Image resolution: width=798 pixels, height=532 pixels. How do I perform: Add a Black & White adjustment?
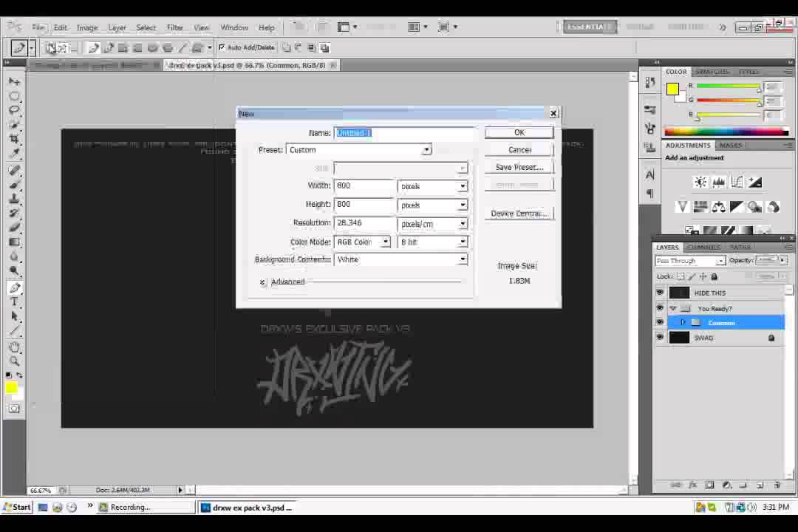[x=737, y=206]
